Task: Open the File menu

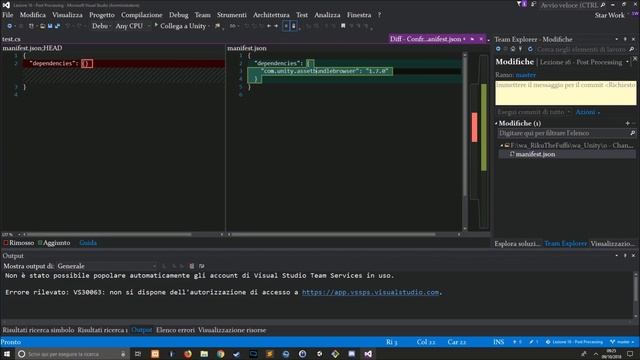Action: (x=7, y=15)
